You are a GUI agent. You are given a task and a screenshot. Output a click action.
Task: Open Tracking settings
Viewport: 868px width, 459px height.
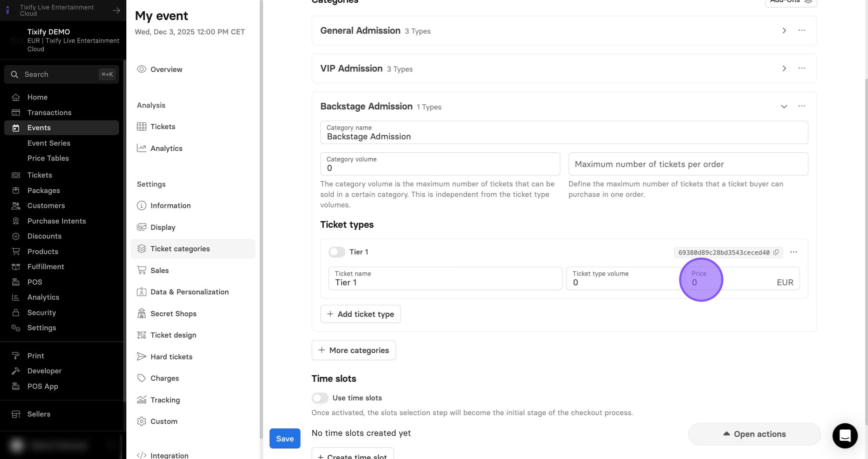coord(193,400)
